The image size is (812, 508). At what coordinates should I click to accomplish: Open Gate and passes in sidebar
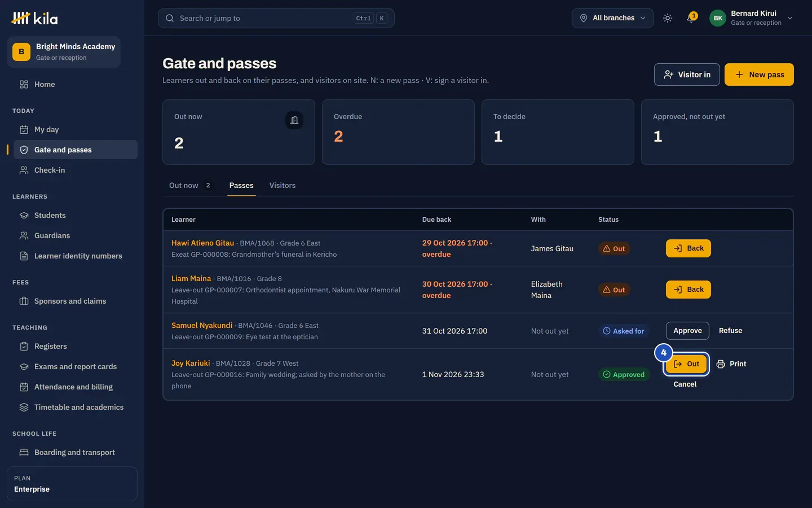[x=76, y=150]
